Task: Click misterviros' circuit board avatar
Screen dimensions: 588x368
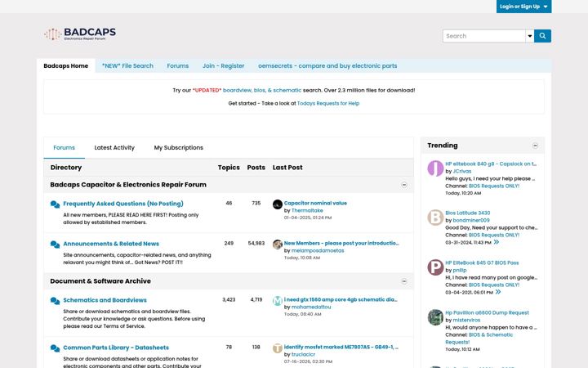Action: coord(435,317)
